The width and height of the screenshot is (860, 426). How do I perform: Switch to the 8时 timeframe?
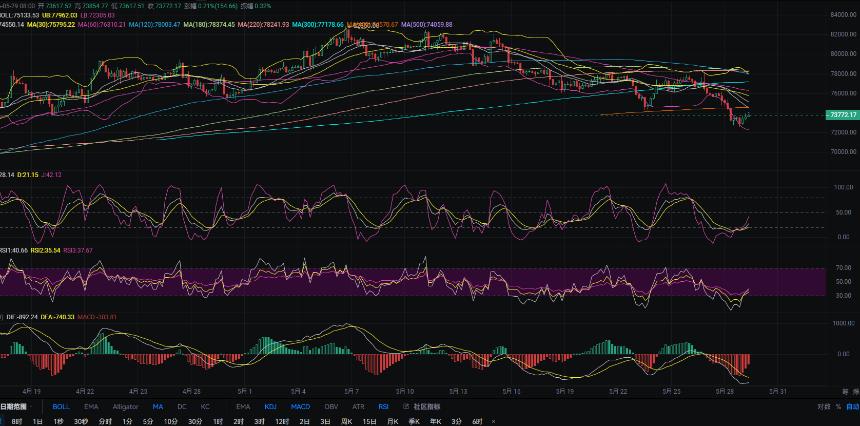[17, 421]
